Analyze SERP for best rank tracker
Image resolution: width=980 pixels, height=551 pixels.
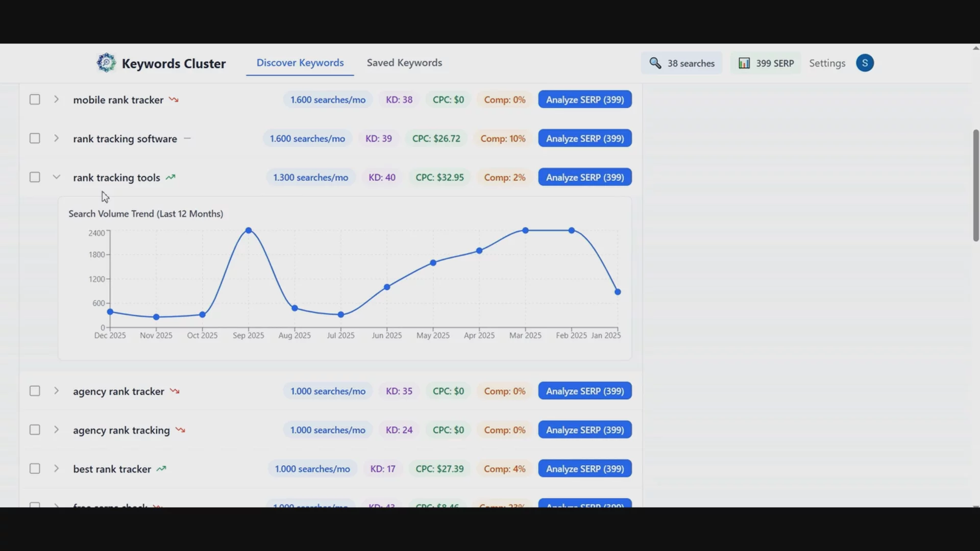coord(585,468)
